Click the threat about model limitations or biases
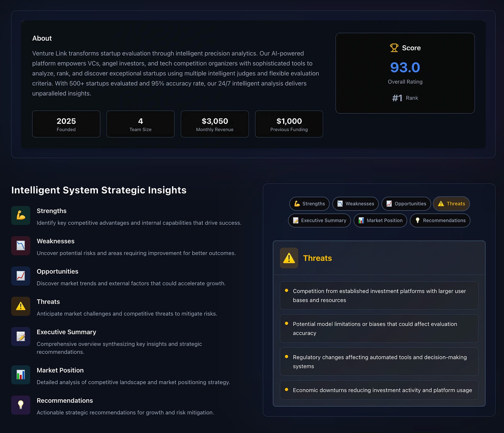This screenshot has height=433, width=504. tap(379, 328)
